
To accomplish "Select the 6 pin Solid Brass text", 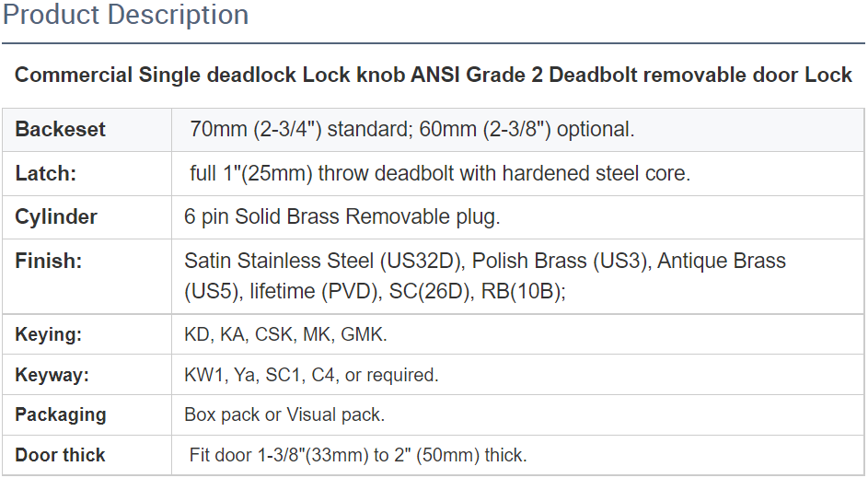I will click(341, 217).
